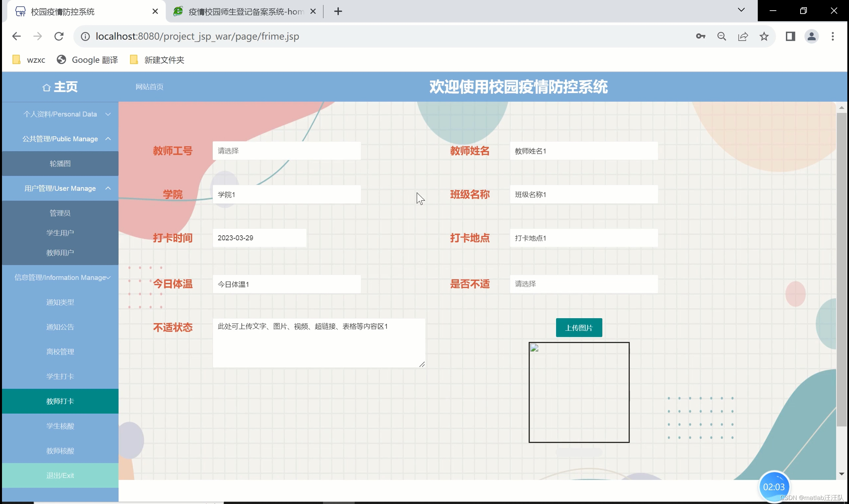
Task: Open the 教师工号 请选择 dropdown
Action: (287, 151)
